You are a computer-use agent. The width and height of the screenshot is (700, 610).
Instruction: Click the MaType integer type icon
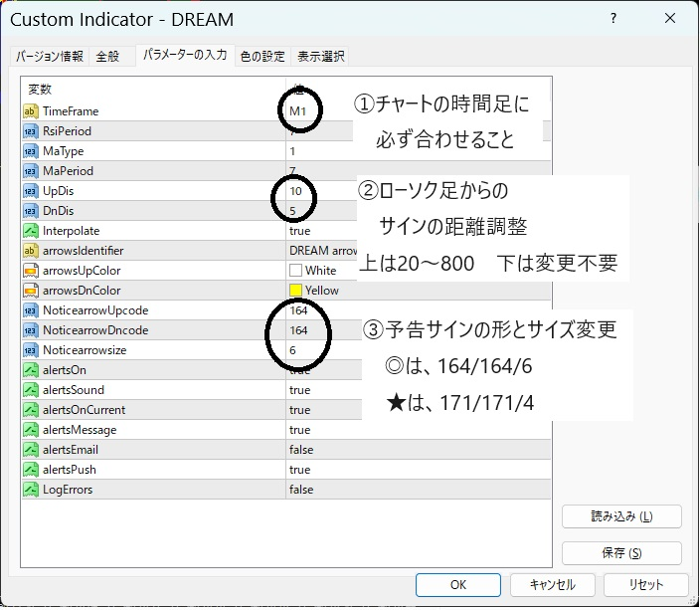[x=31, y=151]
